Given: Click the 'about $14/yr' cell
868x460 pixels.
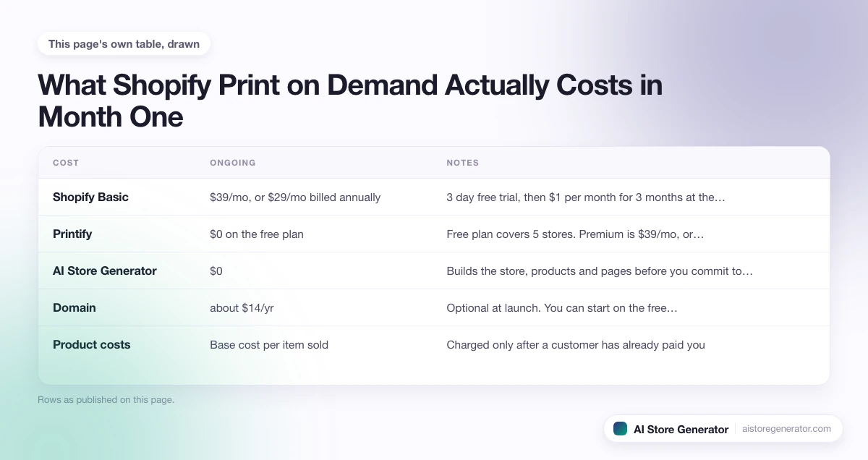Looking at the screenshot, I should [242, 307].
